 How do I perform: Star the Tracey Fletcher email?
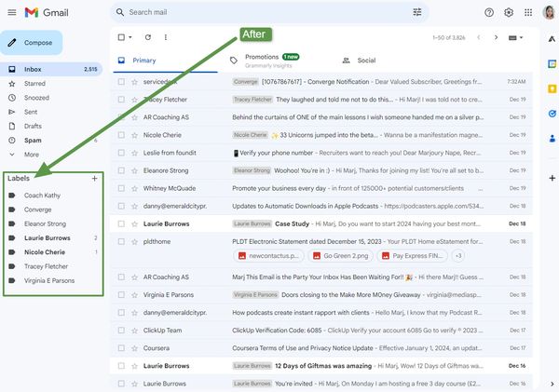click(134, 100)
